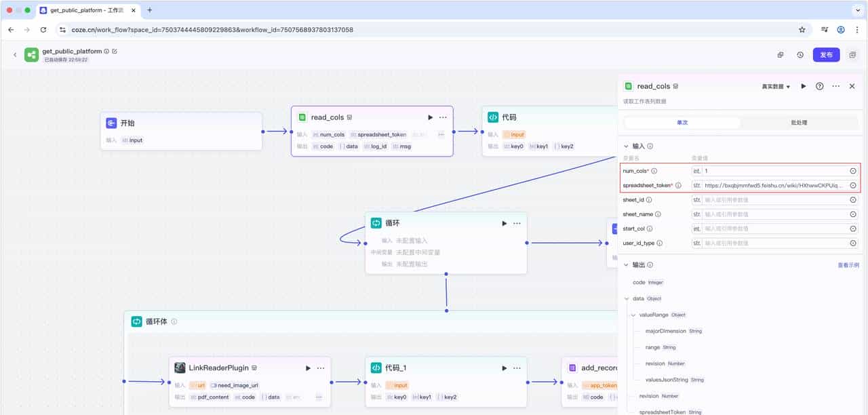Open the 真实数据 dropdown

point(776,87)
